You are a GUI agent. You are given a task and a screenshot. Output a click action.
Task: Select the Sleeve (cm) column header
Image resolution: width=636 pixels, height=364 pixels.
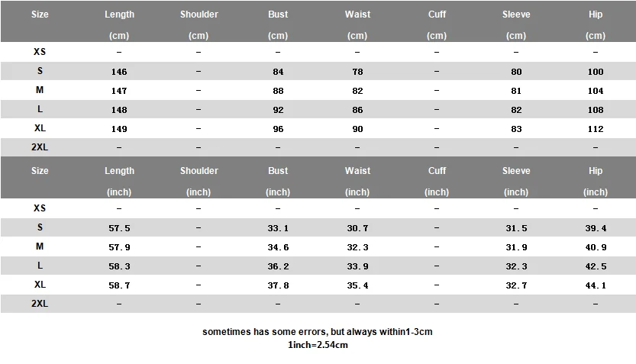516,24
